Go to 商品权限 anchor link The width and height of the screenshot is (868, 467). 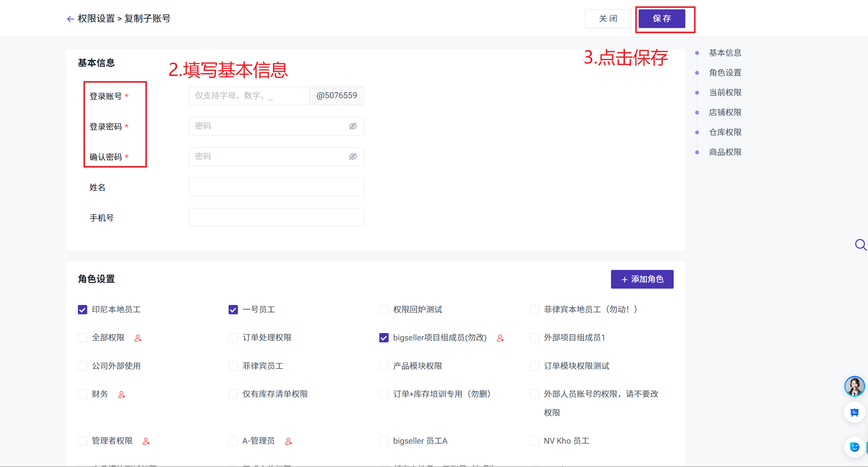pyautogui.click(x=725, y=152)
